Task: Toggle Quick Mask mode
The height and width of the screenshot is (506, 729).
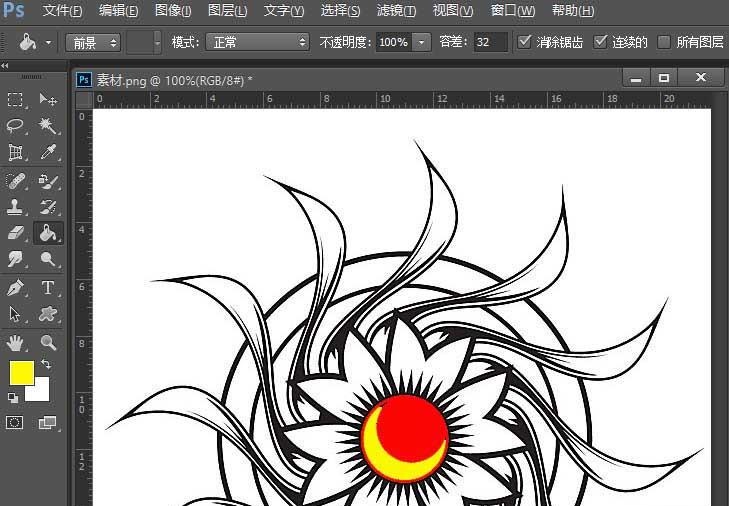Action: (15, 422)
